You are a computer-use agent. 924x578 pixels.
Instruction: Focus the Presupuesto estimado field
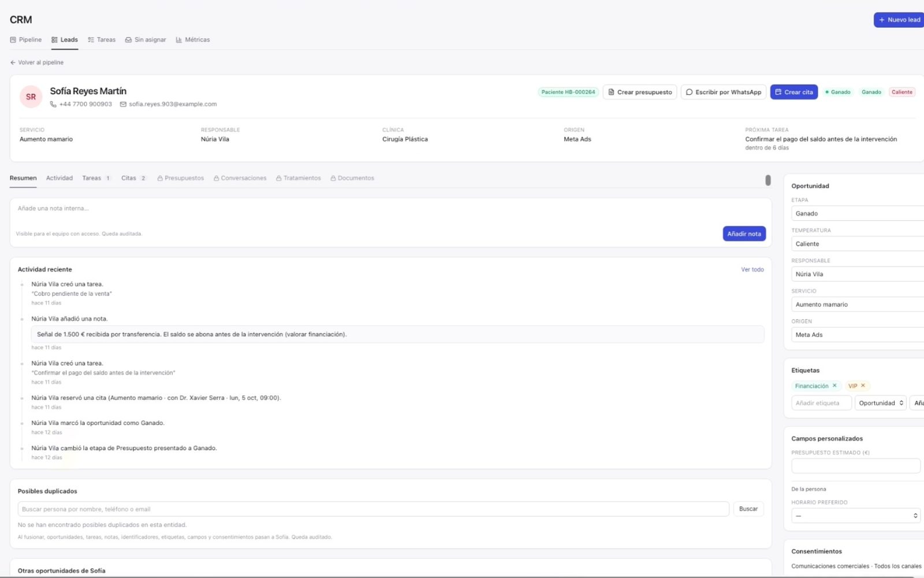pos(856,466)
